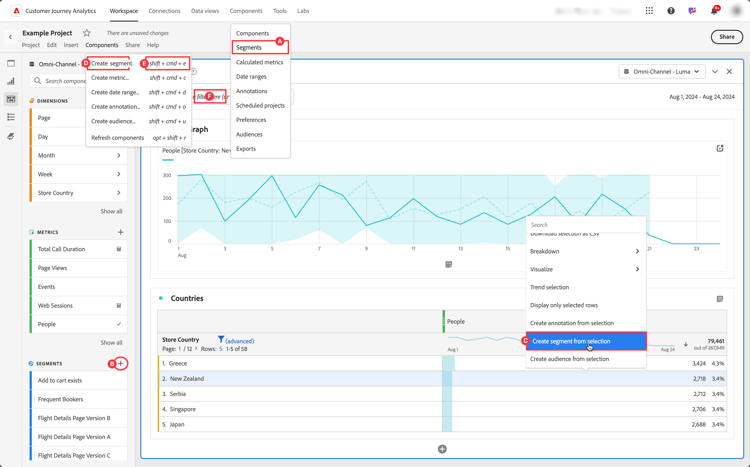Viewport: 750px width, 467px height.
Task: Add a new segment with plus icon
Action: [121, 364]
